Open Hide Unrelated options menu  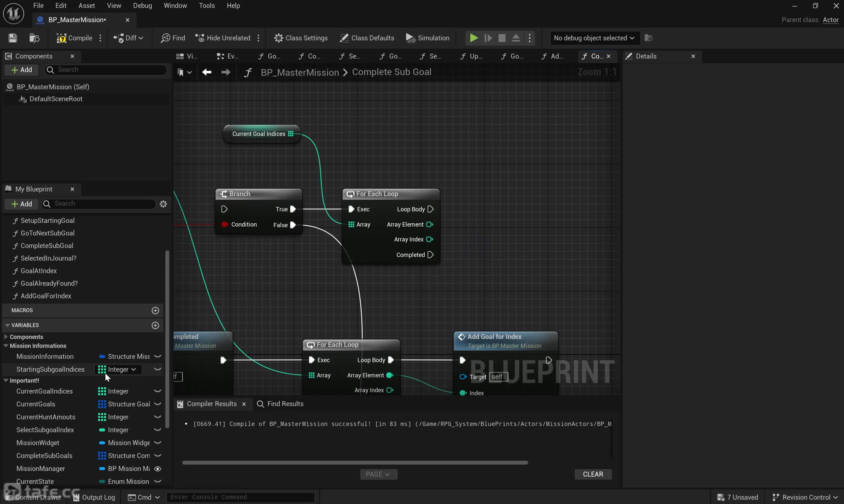tap(259, 38)
